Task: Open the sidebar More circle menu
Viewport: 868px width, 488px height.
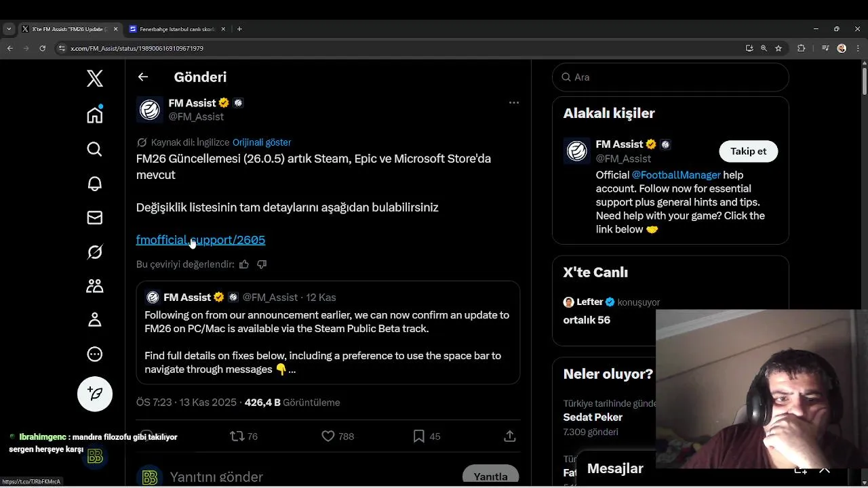Action: [95, 354]
